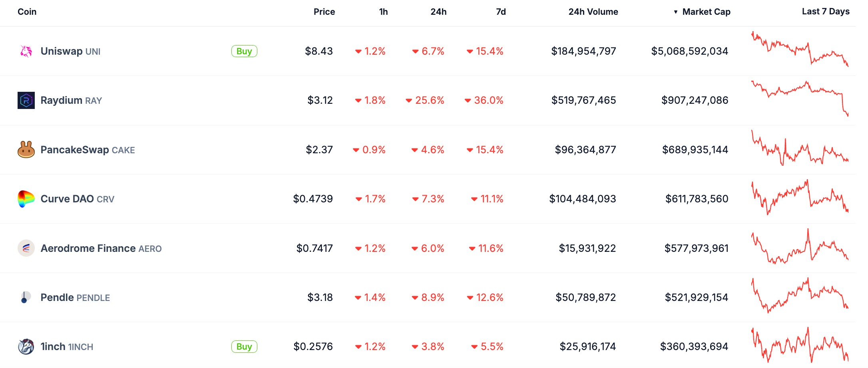
Task: Click the Buy button for 1inch
Action: click(x=244, y=346)
